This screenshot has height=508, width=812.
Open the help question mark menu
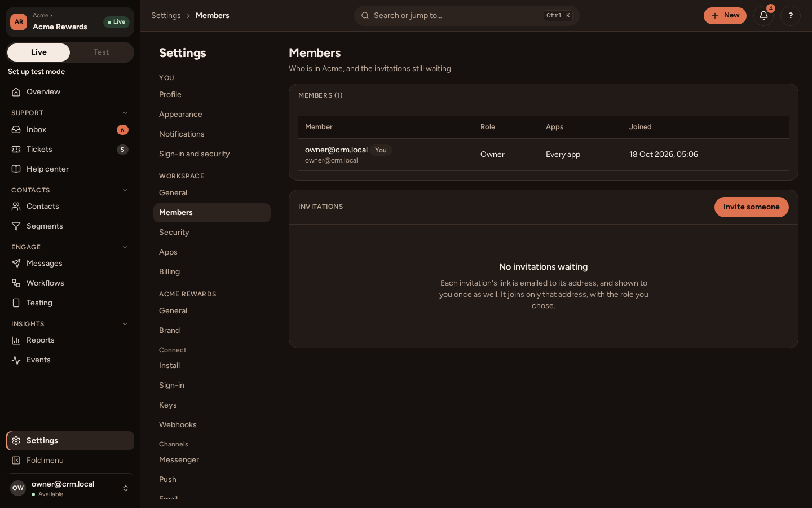[x=791, y=16]
